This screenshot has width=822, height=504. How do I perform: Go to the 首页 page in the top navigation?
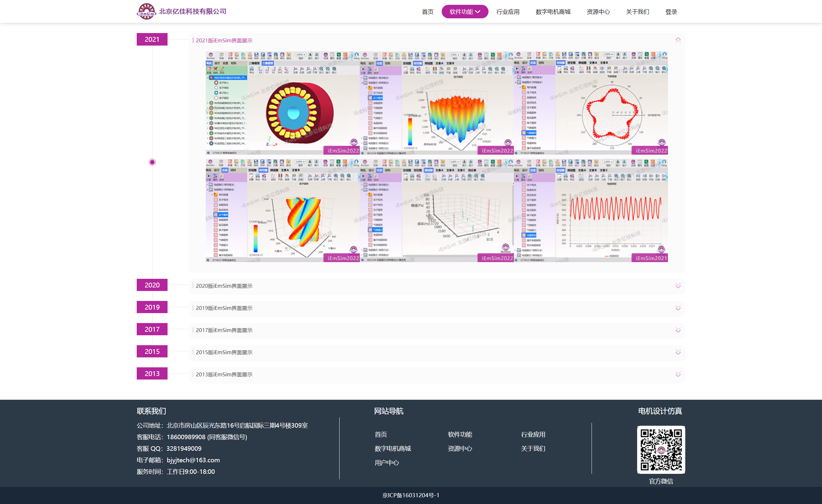click(428, 12)
